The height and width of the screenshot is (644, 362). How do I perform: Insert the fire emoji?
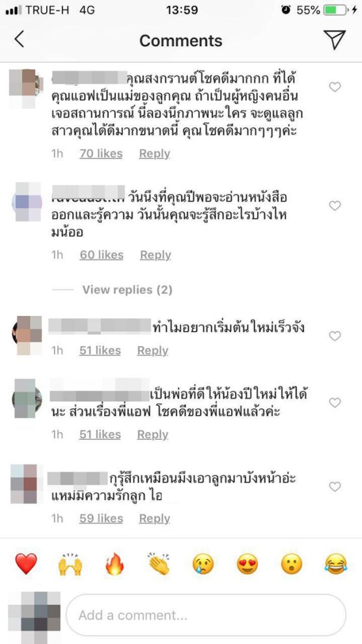click(x=115, y=563)
